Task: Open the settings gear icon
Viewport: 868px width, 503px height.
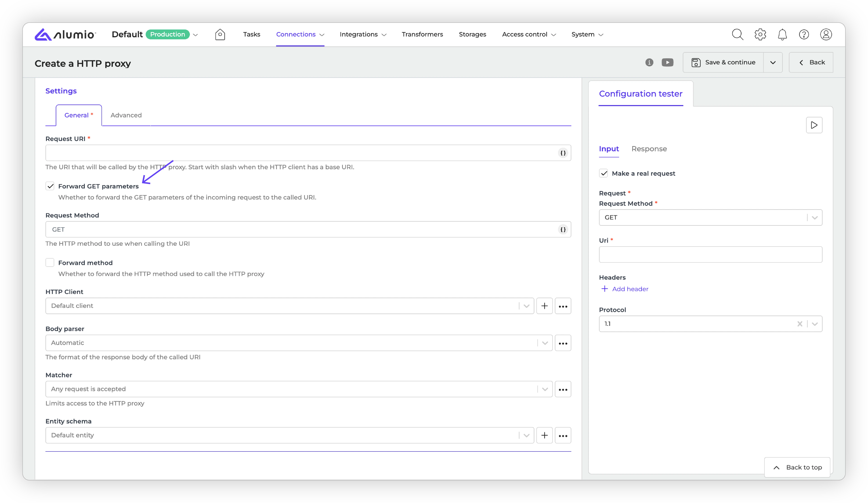Action: (x=760, y=34)
